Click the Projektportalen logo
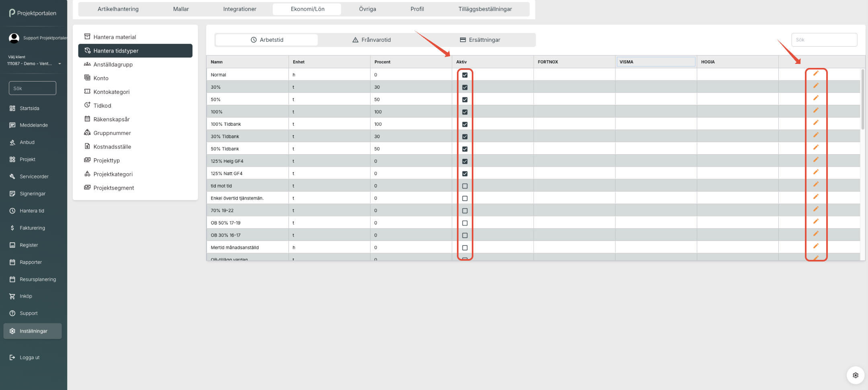This screenshot has width=868, height=390. 33,13
